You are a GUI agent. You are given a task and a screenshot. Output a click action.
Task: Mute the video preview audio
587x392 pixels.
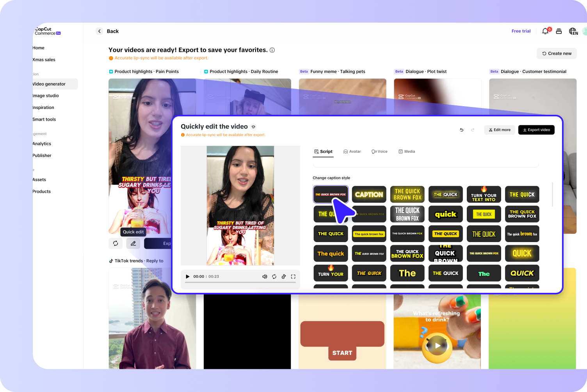265,276
